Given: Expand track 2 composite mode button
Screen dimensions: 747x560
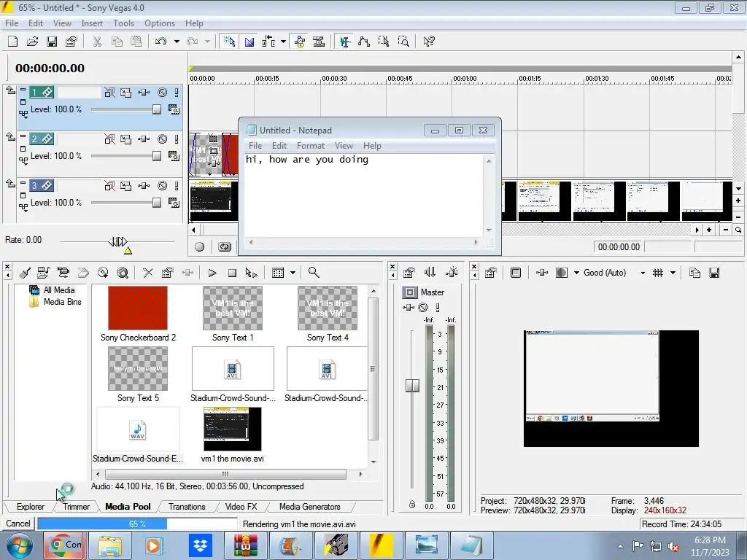Looking at the screenshot, I should point(174,156).
